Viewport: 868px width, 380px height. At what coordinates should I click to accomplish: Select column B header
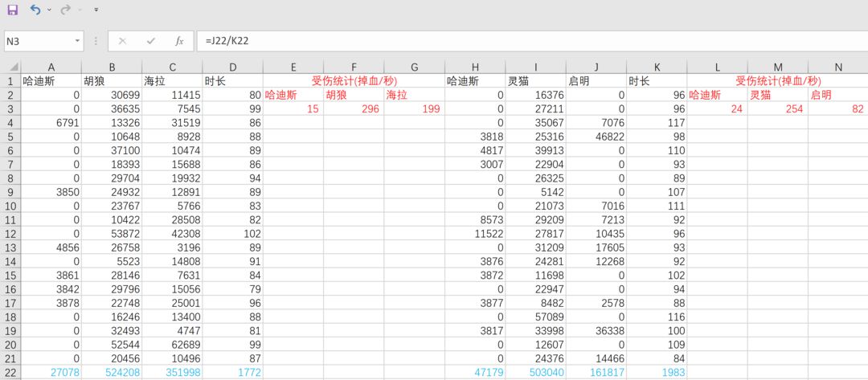112,67
